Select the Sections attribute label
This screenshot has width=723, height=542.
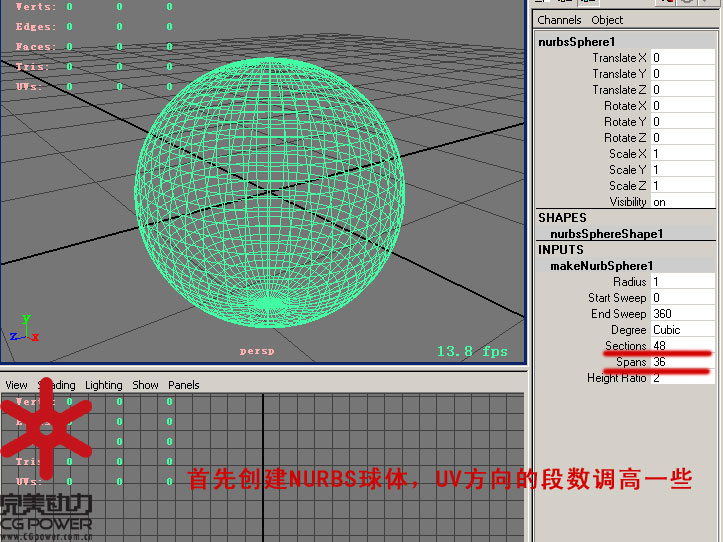pos(626,345)
